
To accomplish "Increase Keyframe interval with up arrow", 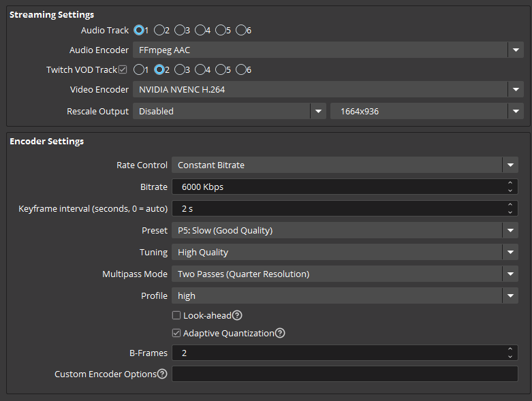I will (x=510, y=204).
